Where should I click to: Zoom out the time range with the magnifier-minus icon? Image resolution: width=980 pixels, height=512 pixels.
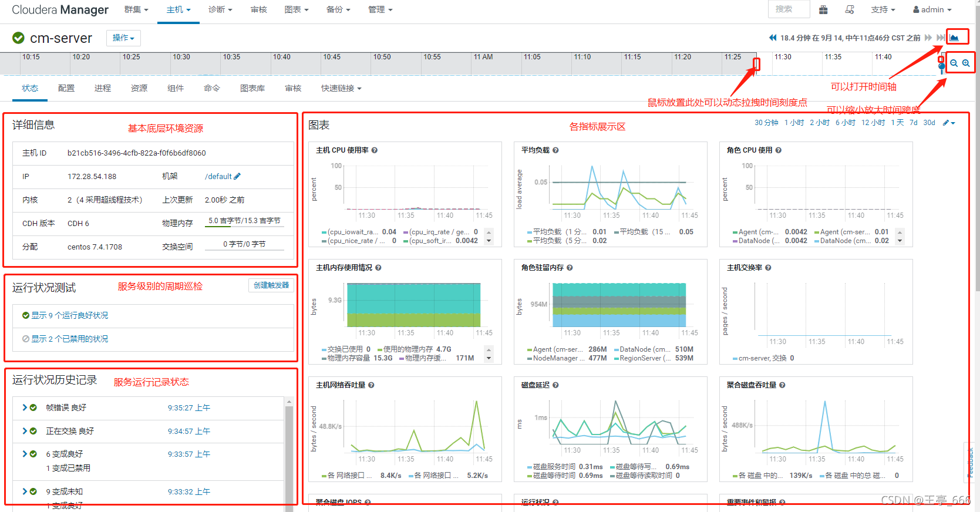coord(954,63)
